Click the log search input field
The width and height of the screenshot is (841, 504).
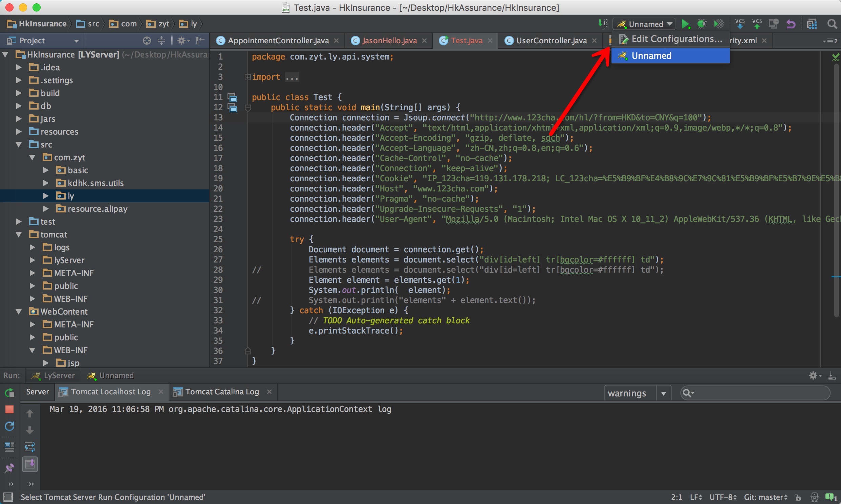point(755,393)
